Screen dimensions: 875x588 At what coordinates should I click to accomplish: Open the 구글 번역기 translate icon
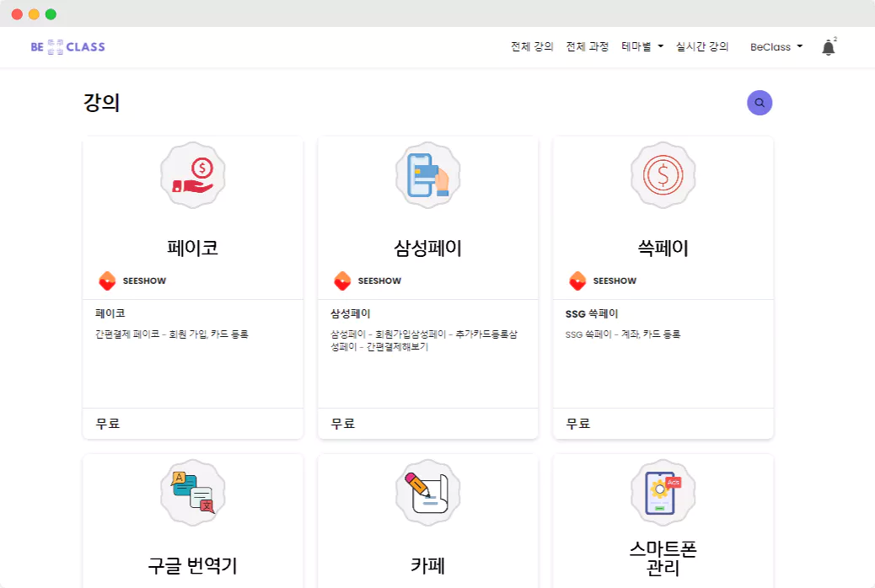coord(193,493)
